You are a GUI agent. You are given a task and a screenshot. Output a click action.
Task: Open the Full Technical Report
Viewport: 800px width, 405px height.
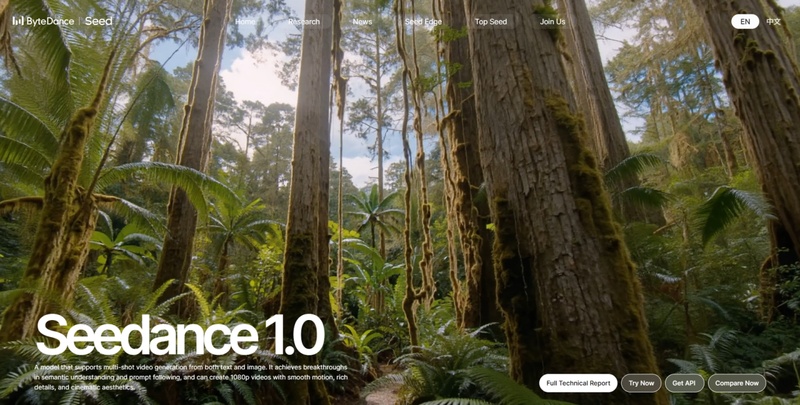click(578, 383)
